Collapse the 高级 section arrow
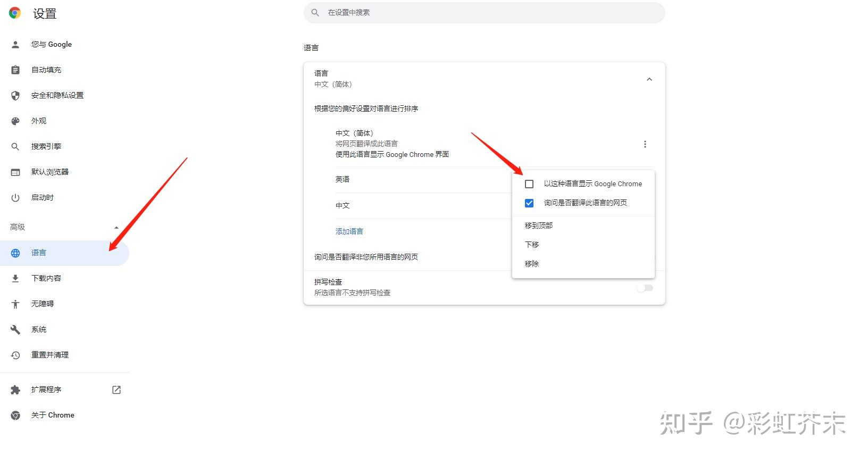The image size is (868, 458). [116, 228]
